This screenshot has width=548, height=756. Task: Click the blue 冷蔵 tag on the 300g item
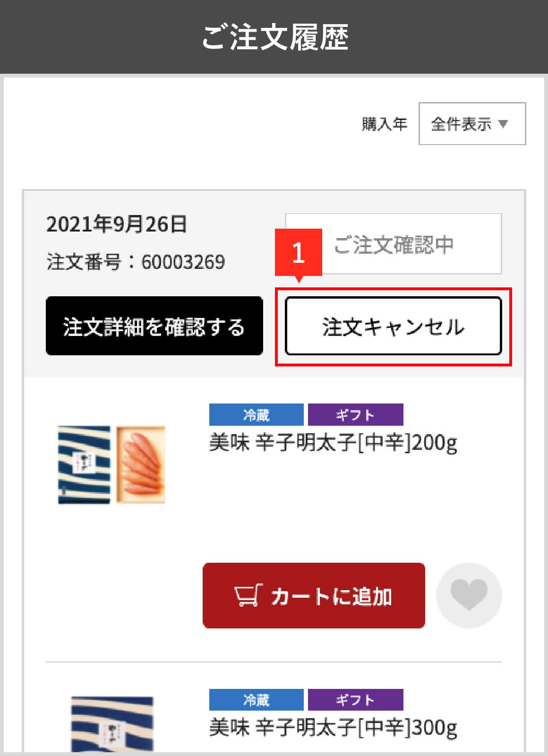coord(256,700)
